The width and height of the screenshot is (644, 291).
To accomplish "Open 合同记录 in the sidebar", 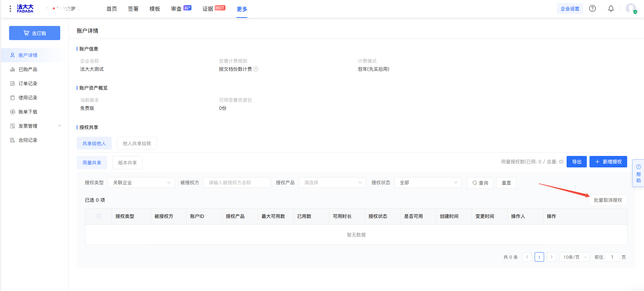I will 34,140.
